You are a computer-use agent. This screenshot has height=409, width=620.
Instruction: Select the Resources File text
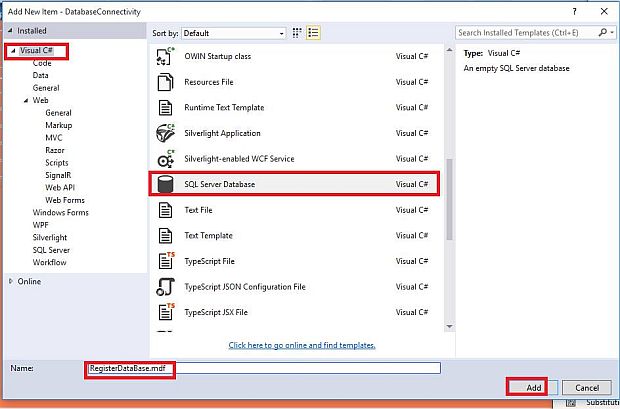coord(209,82)
